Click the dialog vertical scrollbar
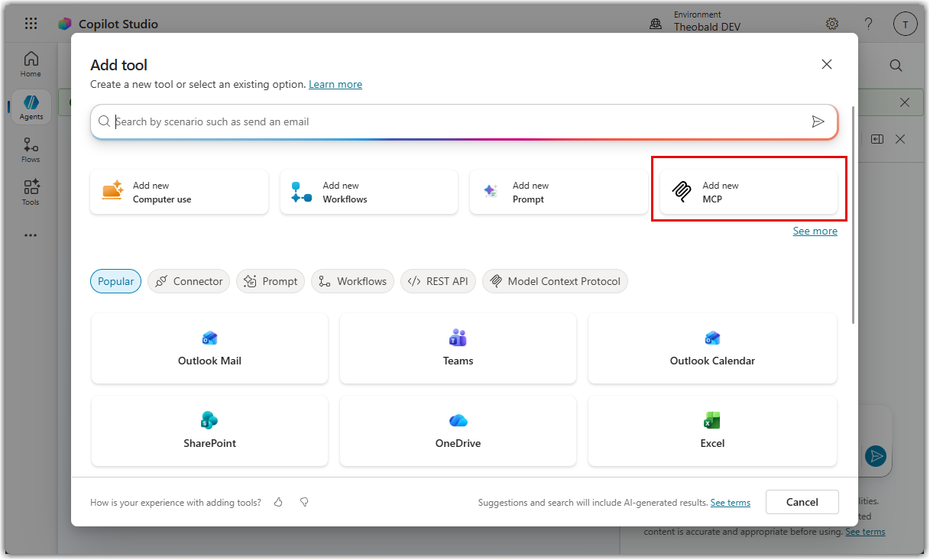Image resolution: width=930 pixels, height=560 pixels. (854, 215)
